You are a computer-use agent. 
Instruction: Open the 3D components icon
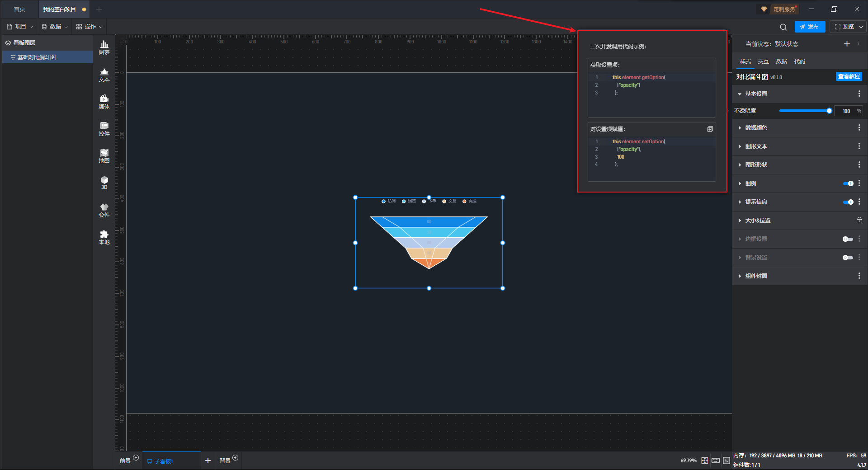click(104, 183)
